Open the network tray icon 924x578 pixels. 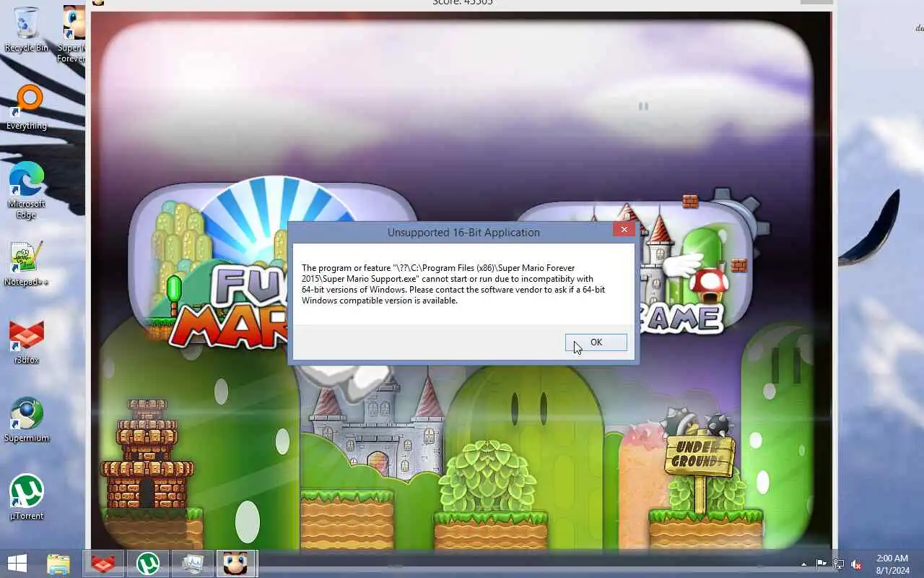(839, 564)
